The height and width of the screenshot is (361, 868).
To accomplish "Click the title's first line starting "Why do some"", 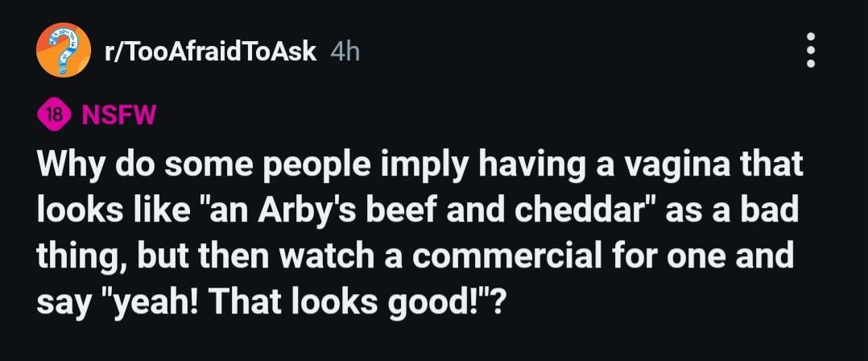I will click(420, 165).
